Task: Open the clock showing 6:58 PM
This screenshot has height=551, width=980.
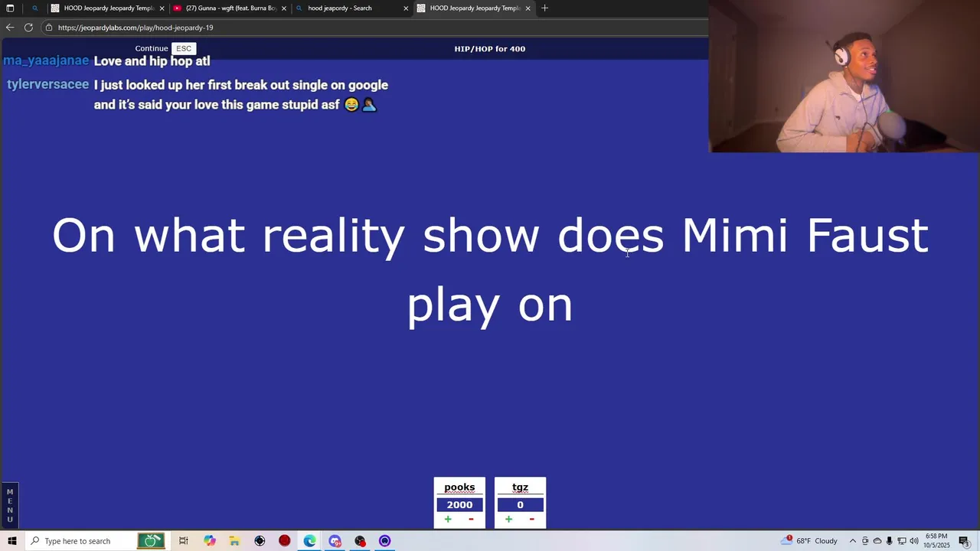Action: click(x=936, y=541)
